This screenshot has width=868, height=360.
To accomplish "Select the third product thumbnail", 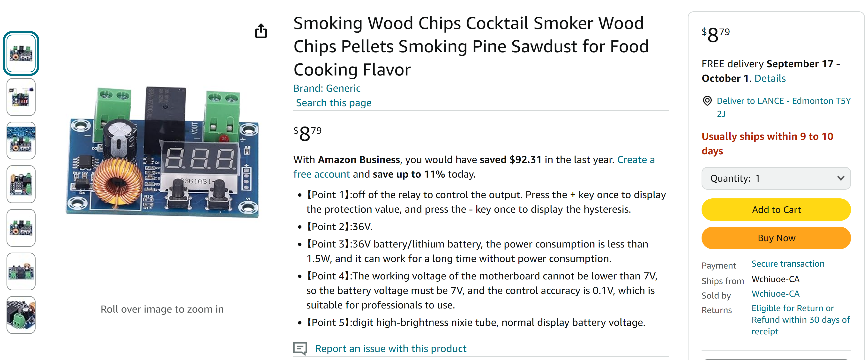I will (x=21, y=141).
